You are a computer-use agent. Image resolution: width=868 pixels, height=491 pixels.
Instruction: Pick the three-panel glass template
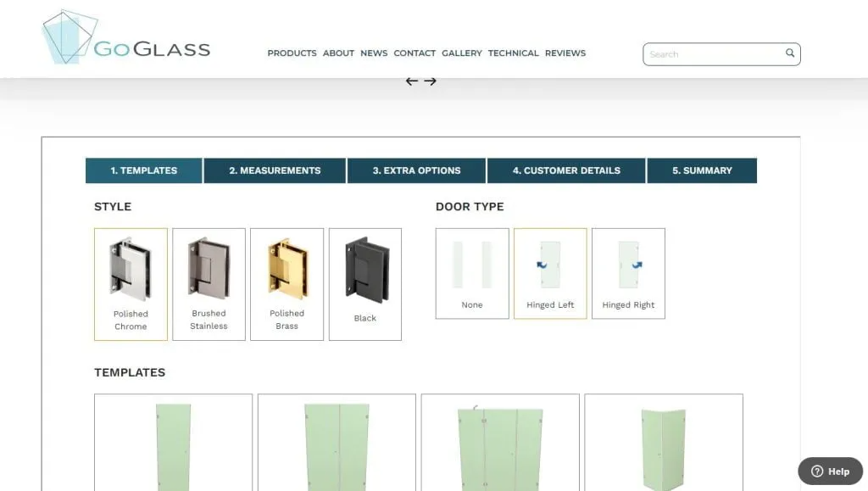point(500,443)
